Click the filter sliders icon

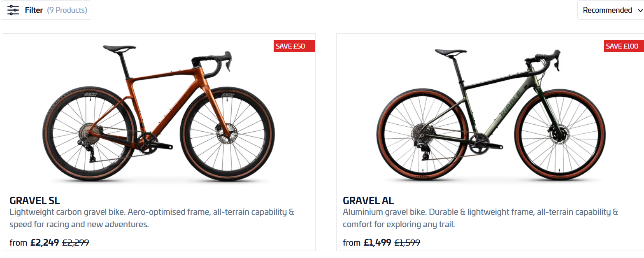tap(13, 10)
